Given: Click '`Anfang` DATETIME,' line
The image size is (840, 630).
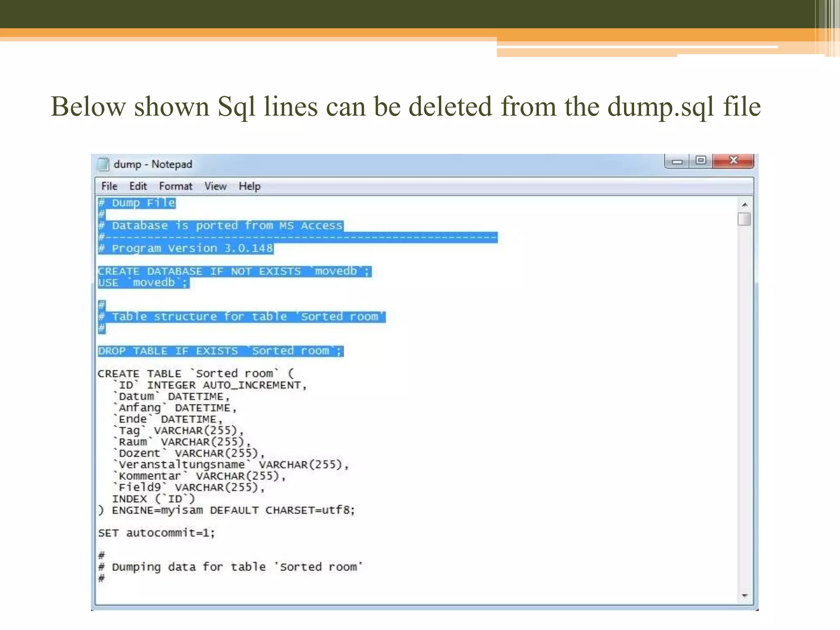Looking at the screenshot, I should 175,408.
